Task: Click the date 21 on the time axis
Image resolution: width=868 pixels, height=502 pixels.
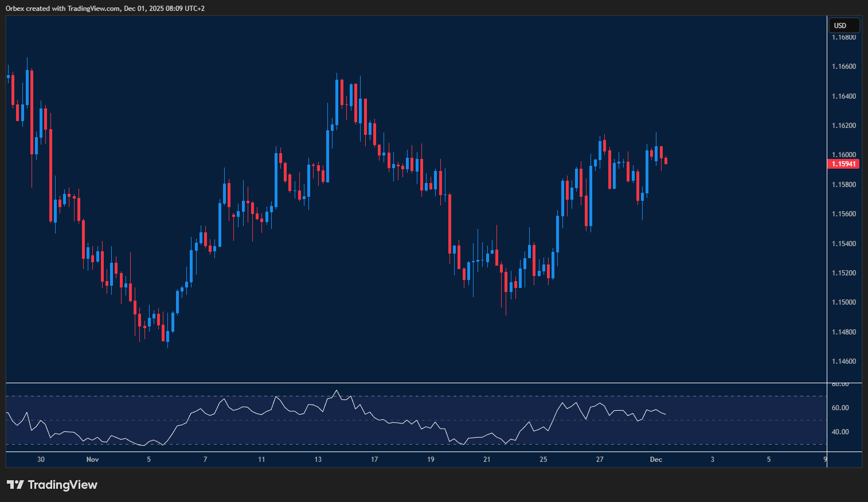Action: click(486, 459)
